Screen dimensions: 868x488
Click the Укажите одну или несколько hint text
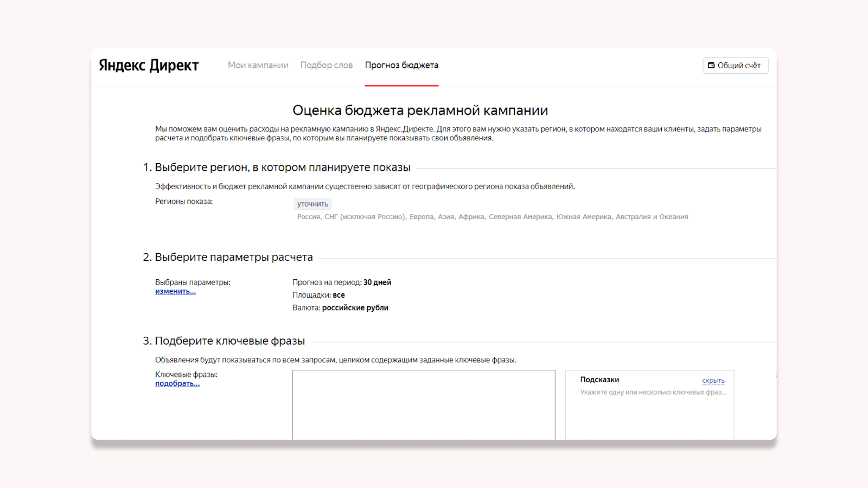coord(653,393)
